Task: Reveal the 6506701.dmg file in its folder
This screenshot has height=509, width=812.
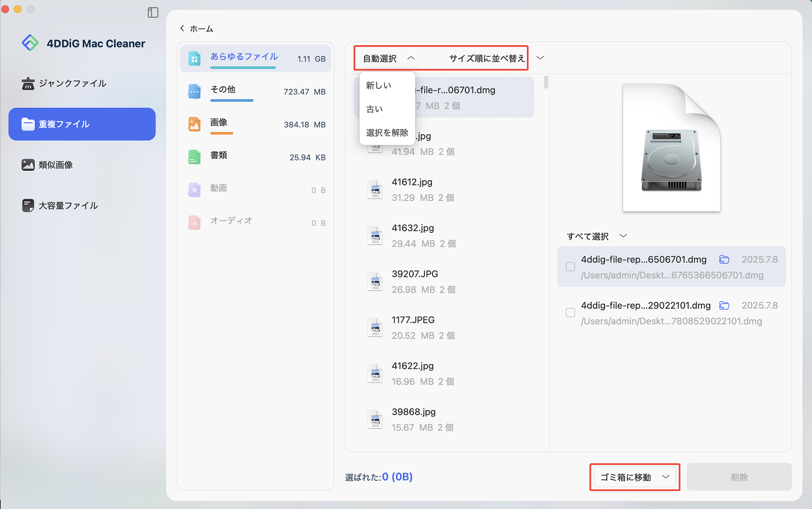Action: coord(724,259)
